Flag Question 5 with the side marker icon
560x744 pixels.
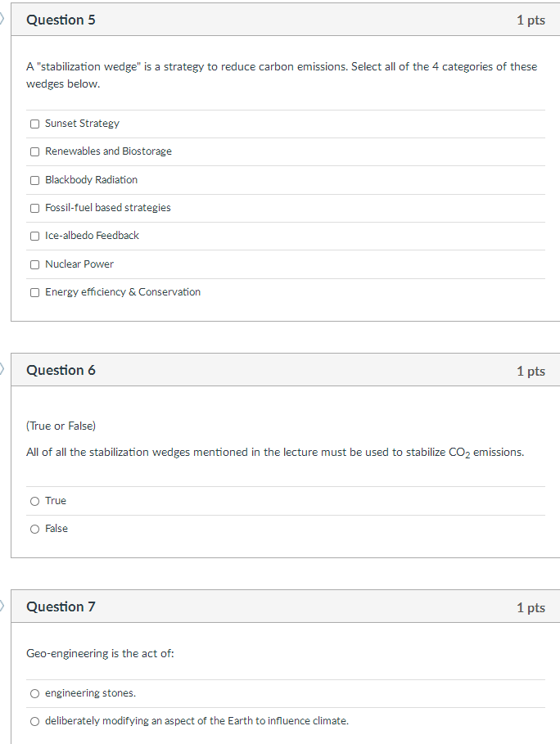[x=2, y=19]
